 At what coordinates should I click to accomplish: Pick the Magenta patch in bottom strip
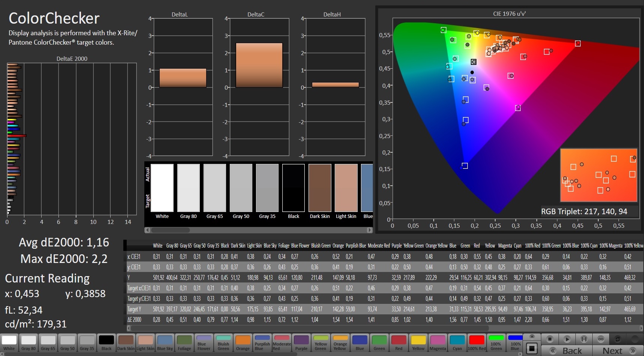point(438,342)
